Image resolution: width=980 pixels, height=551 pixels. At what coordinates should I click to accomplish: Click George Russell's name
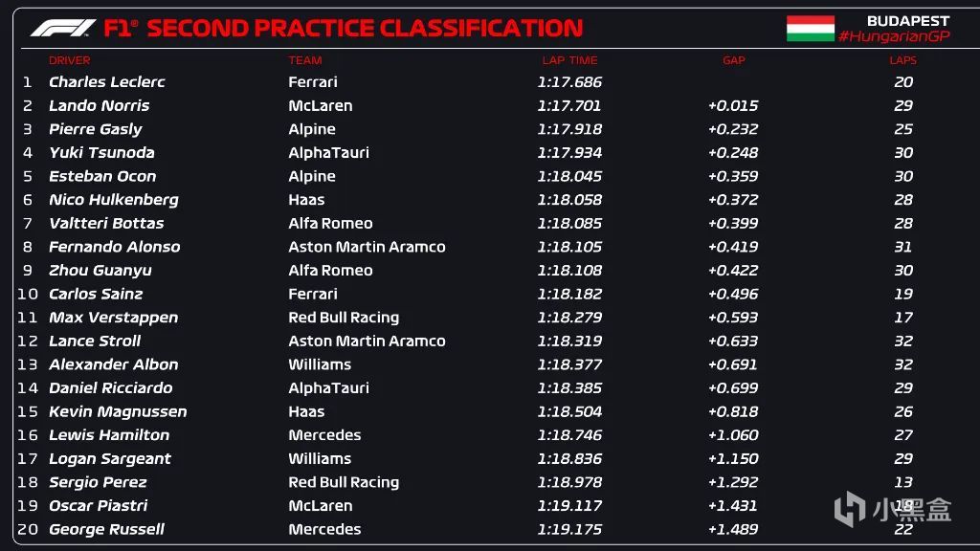tap(107, 529)
